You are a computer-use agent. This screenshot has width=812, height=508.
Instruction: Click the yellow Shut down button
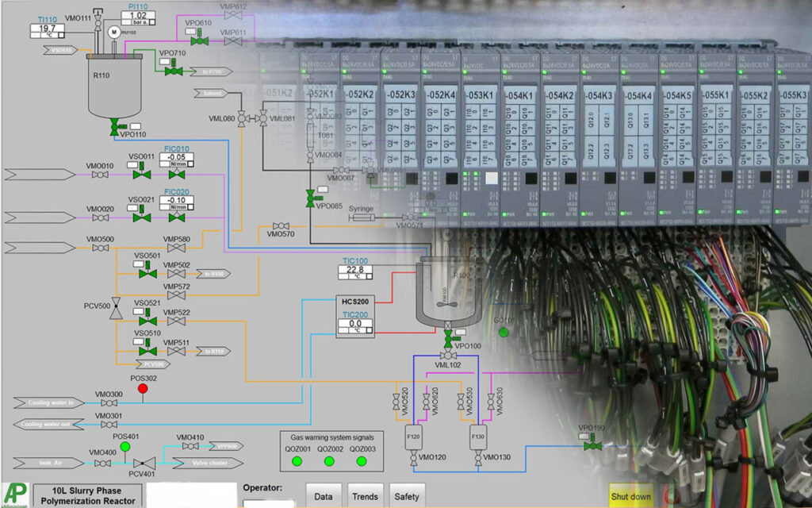(x=630, y=496)
